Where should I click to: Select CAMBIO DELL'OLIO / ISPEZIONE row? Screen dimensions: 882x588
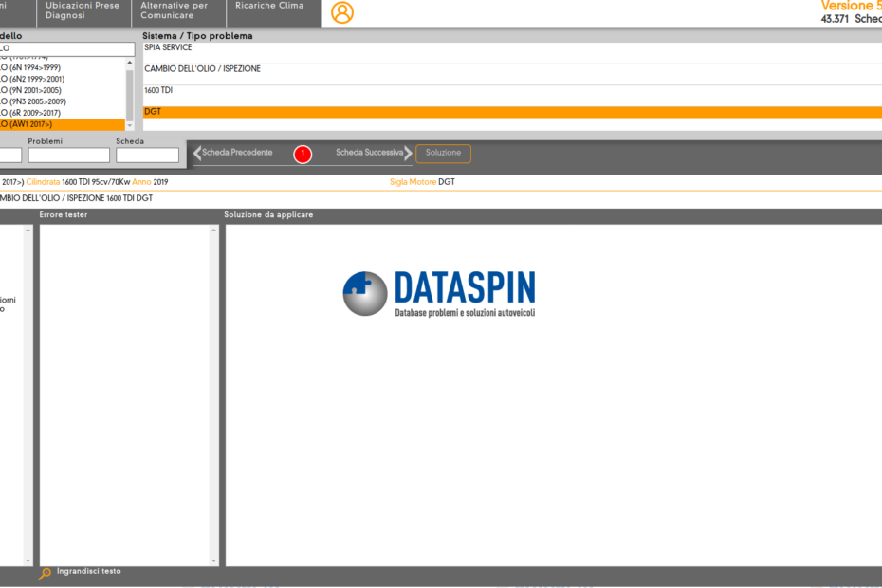click(x=512, y=69)
